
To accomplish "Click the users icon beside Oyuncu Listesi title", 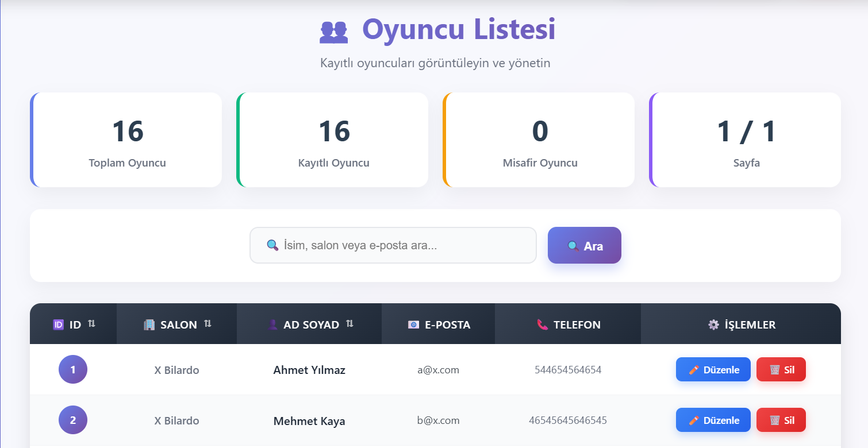I will coord(332,30).
